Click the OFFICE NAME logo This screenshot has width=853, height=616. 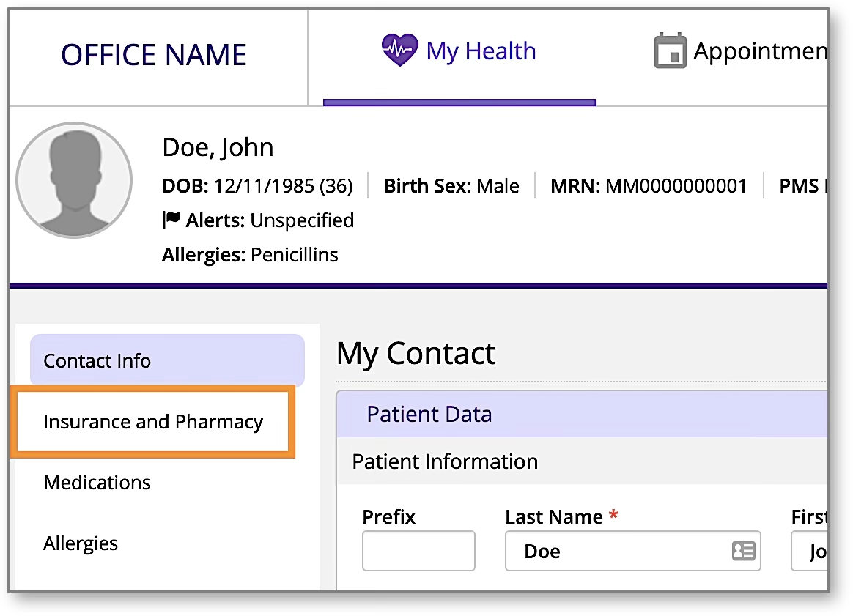coord(154,55)
